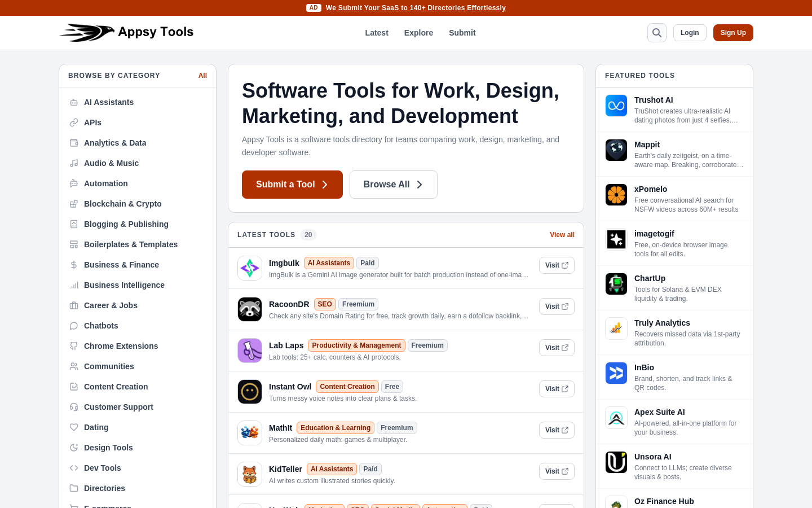Click the Trushot AI infinity logo
Viewport: 812px width, 508px height.
(x=616, y=106)
